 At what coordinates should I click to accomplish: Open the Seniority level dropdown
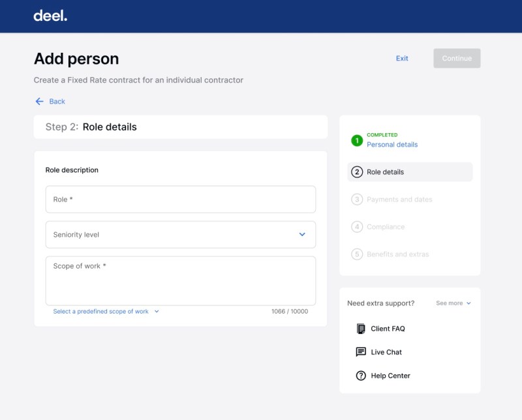tap(181, 235)
